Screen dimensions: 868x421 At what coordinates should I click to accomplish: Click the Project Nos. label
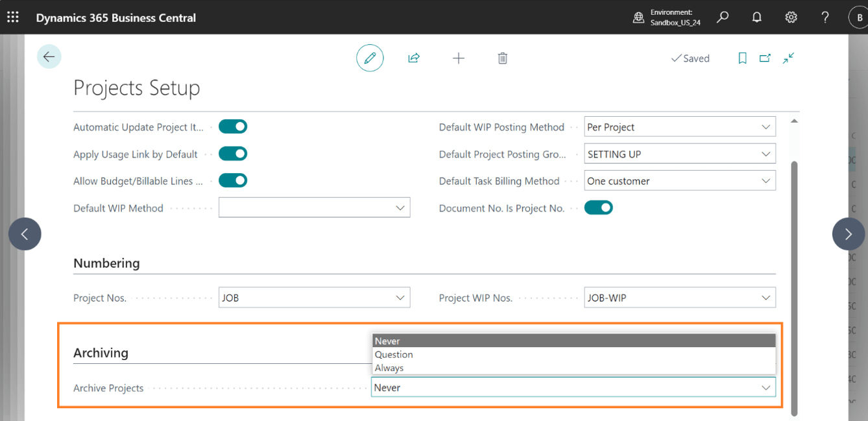tap(100, 298)
